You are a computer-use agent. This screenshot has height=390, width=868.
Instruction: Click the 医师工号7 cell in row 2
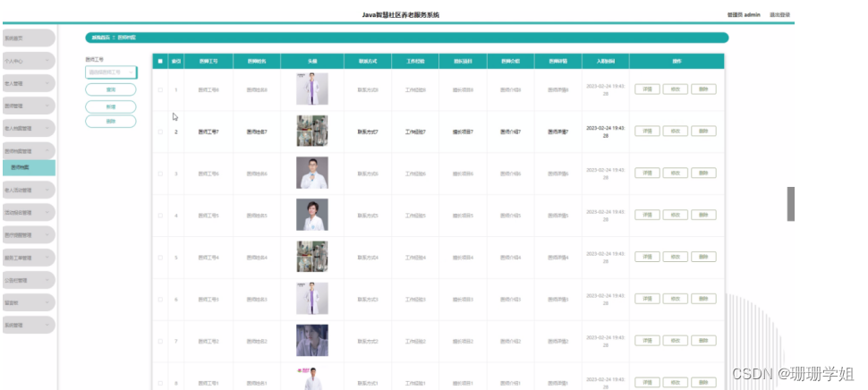point(208,132)
